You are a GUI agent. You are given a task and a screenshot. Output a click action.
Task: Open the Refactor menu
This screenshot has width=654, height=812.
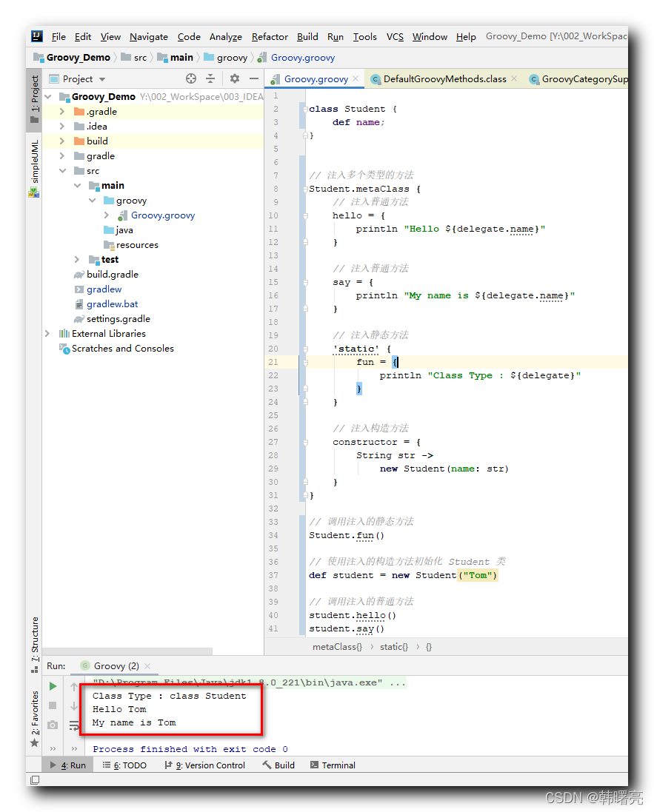point(270,37)
